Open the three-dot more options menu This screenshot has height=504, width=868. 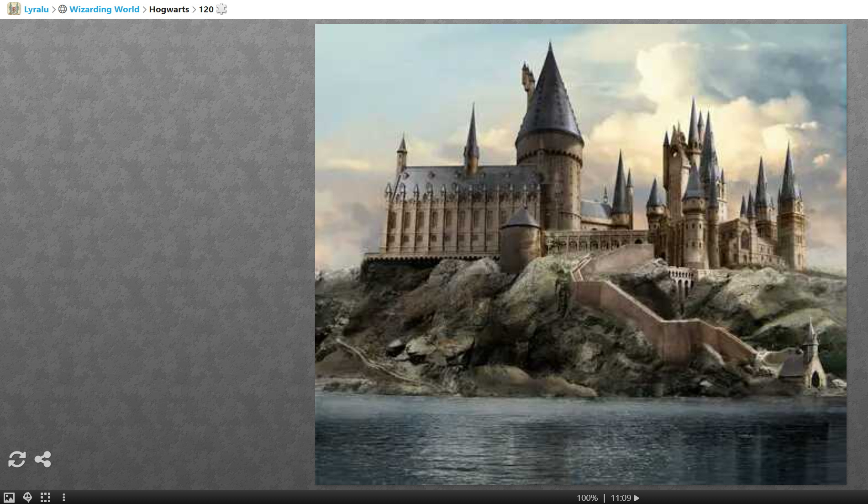click(64, 498)
